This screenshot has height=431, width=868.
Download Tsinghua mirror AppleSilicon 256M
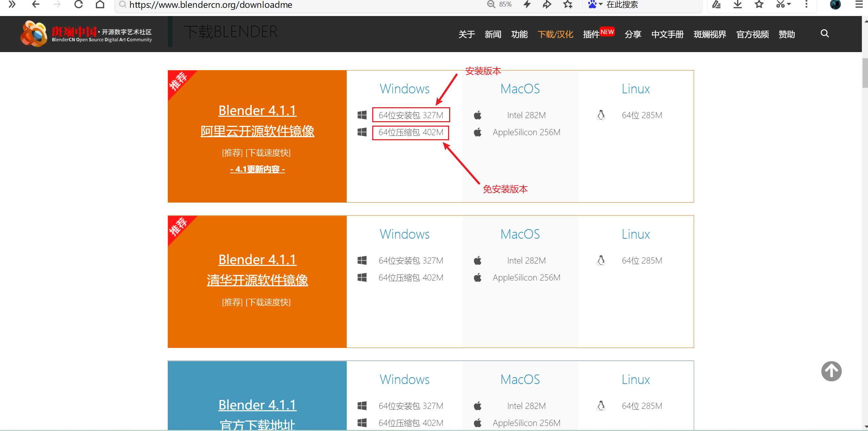tap(526, 277)
